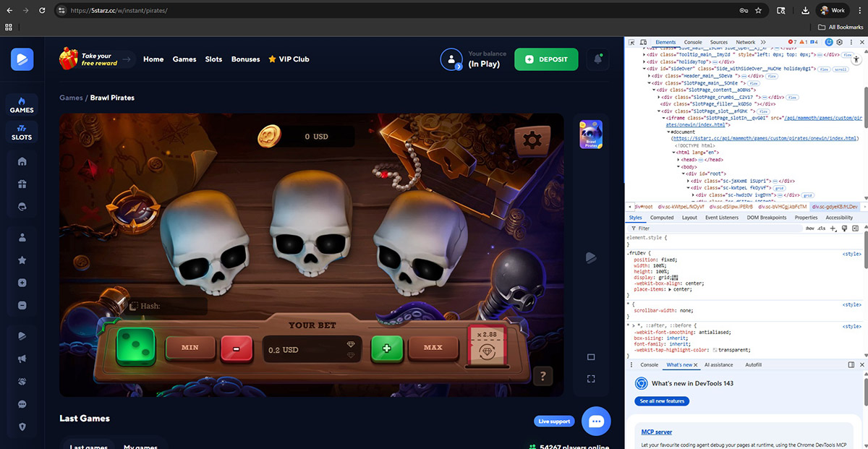Expand the head element in the DOM tree
Image resolution: width=868 pixels, height=449 pixels.
(678, 160)
